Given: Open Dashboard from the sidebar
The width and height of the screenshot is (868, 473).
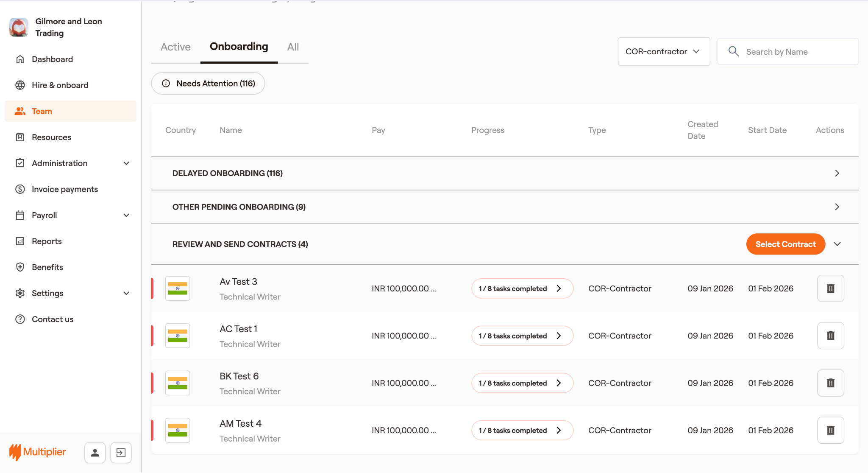Looking at the screenshot, I should tap(52, 59).
